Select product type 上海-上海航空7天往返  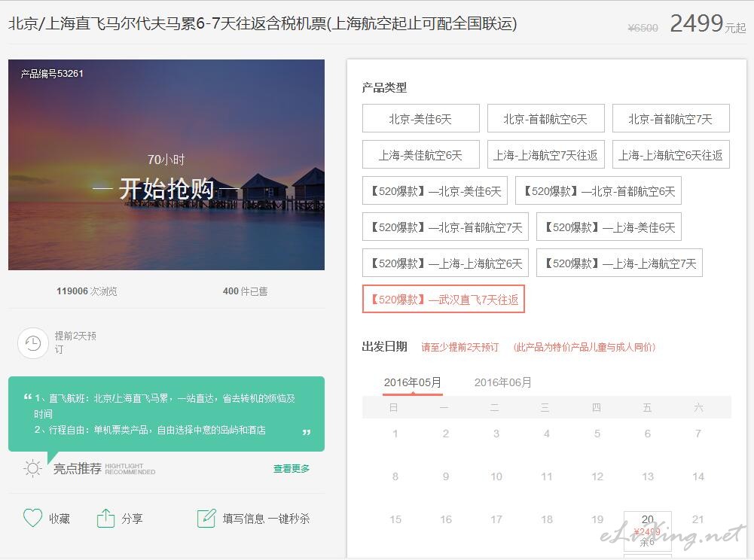(546, 154)
